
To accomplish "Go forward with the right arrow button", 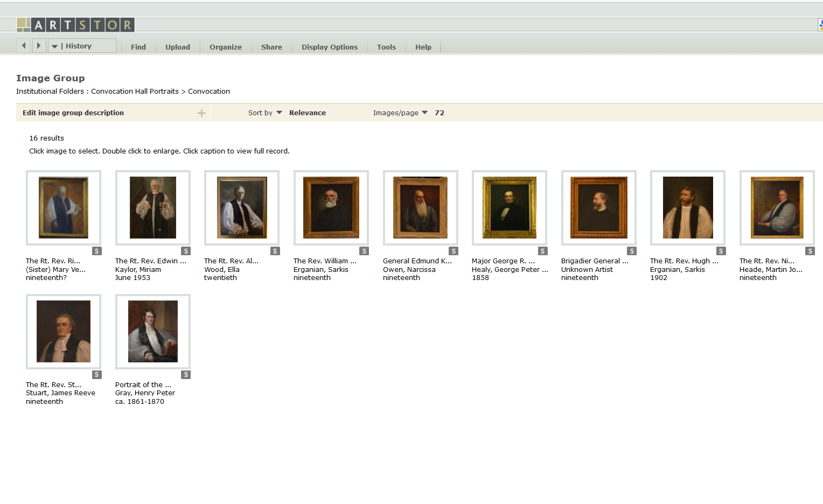I will pyautogui.click(x=39, y=46).
